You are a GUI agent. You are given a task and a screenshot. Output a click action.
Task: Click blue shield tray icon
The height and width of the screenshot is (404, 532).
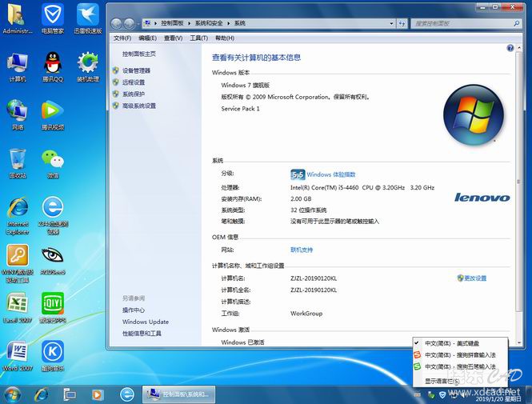[442, 395]
